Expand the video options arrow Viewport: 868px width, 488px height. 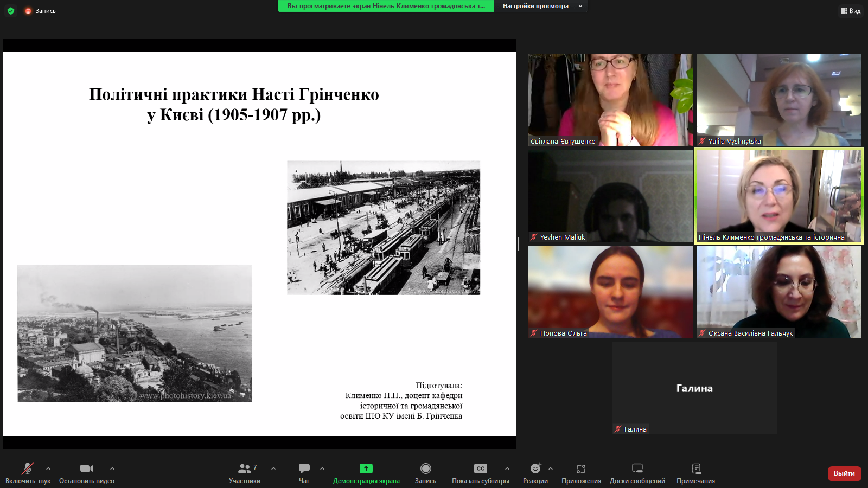[x=112, y=468]
